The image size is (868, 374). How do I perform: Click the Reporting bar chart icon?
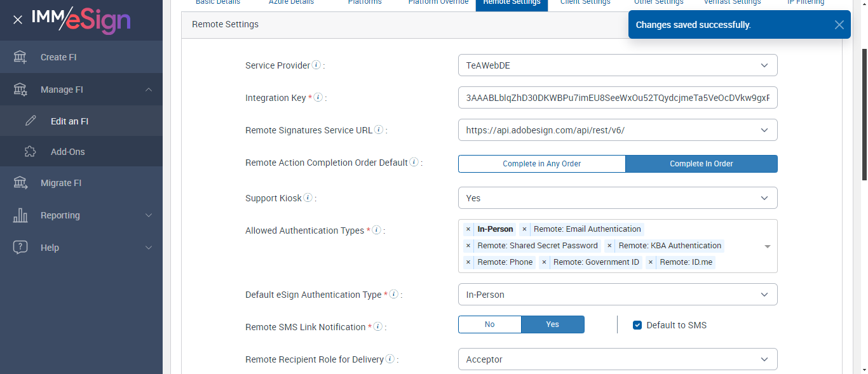tap(20, 215)
